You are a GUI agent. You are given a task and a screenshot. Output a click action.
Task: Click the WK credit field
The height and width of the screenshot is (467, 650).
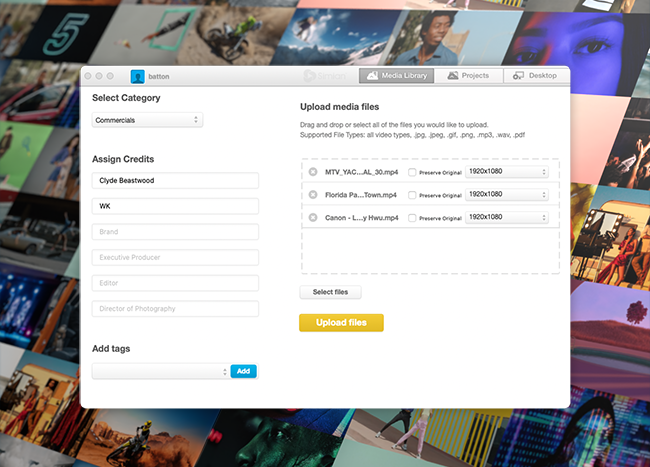click(175, 206)
